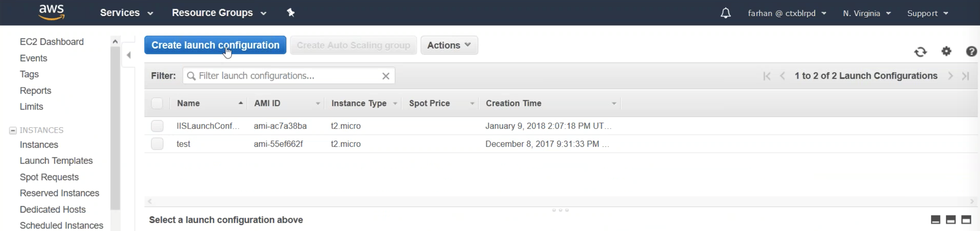Open table settings gear icon

pos(947,51)
